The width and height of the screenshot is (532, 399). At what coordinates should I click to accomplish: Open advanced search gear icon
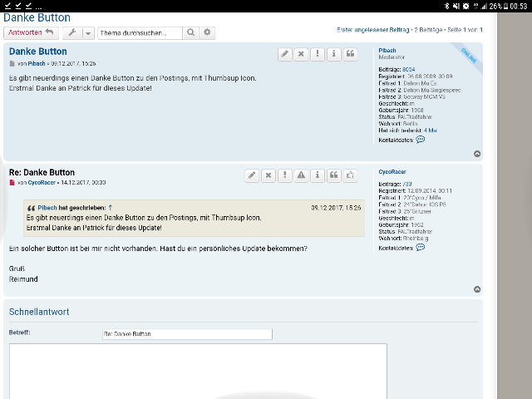pyautogui.click(x=207, y=32)
